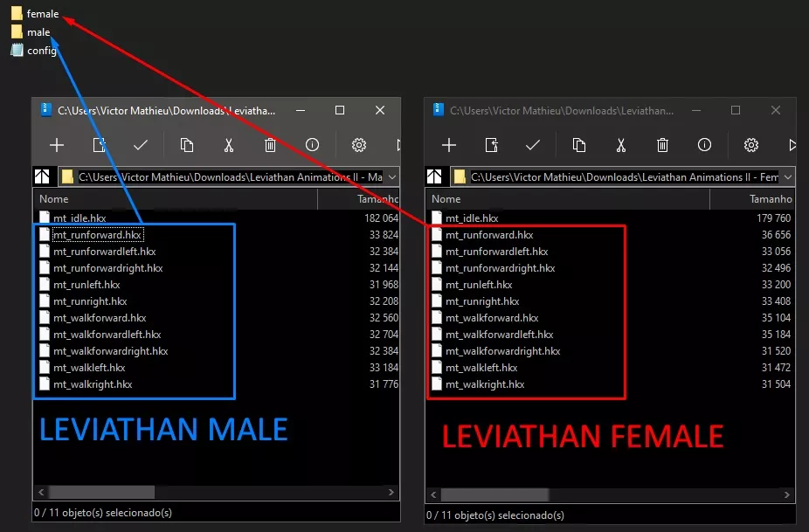Open Settings gear in right window
The width and height of the screenshot is (809, 532).
pyautogui.click(x=751, y=145)
